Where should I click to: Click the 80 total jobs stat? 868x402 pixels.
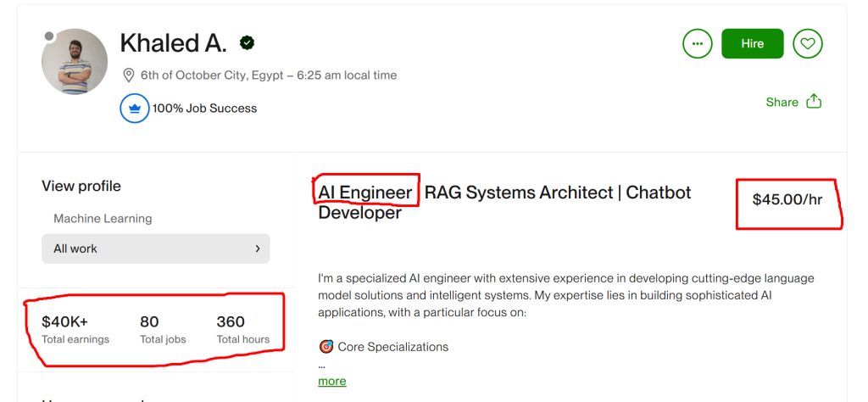coord(149,322)
